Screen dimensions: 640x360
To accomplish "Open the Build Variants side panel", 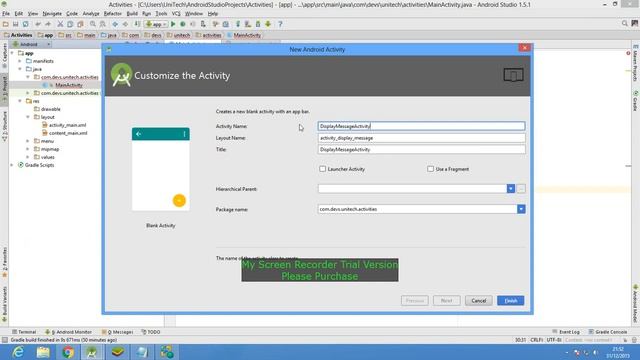I will [x=4, y=304].
